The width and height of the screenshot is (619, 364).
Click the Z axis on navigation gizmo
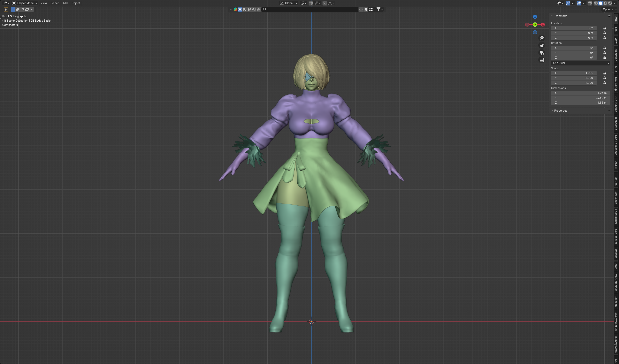click(535, 17)
